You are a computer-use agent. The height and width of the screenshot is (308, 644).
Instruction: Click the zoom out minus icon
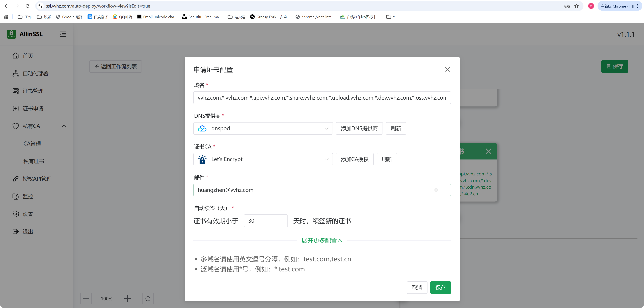(x=86, y=298)
